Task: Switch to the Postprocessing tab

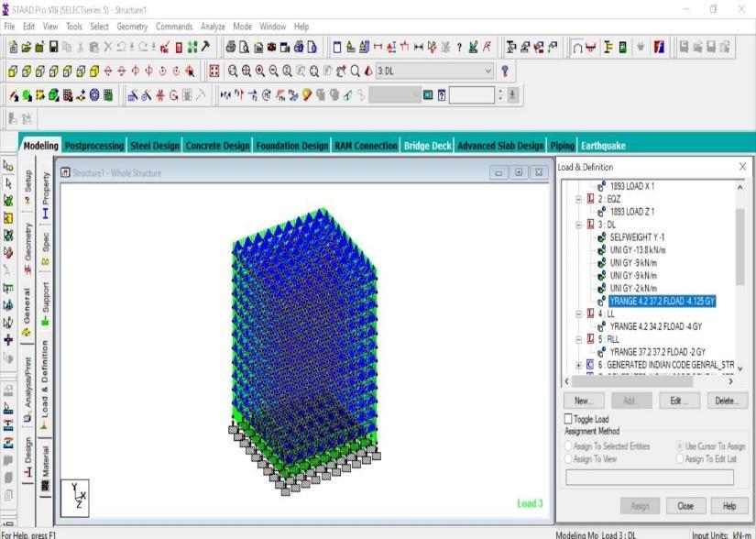Action: (94, 146)
